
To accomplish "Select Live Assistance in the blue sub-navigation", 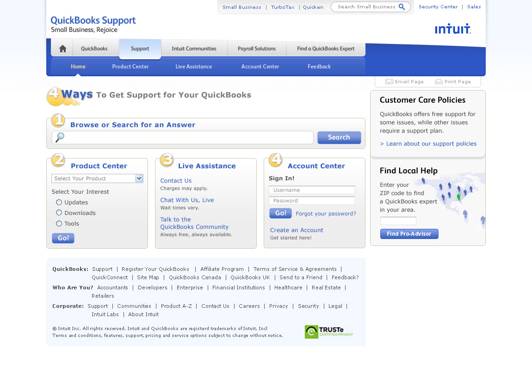I will 194,67.
